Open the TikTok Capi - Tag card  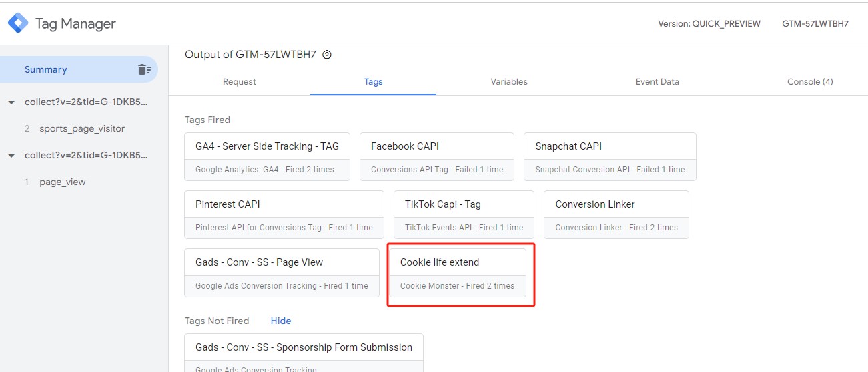tap(464, 214)
